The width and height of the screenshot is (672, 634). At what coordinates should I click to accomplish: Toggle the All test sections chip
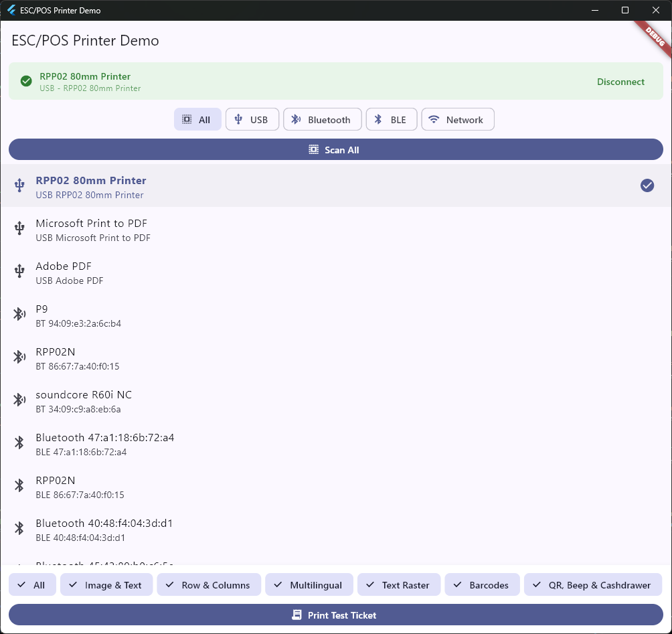coord(33,584)
